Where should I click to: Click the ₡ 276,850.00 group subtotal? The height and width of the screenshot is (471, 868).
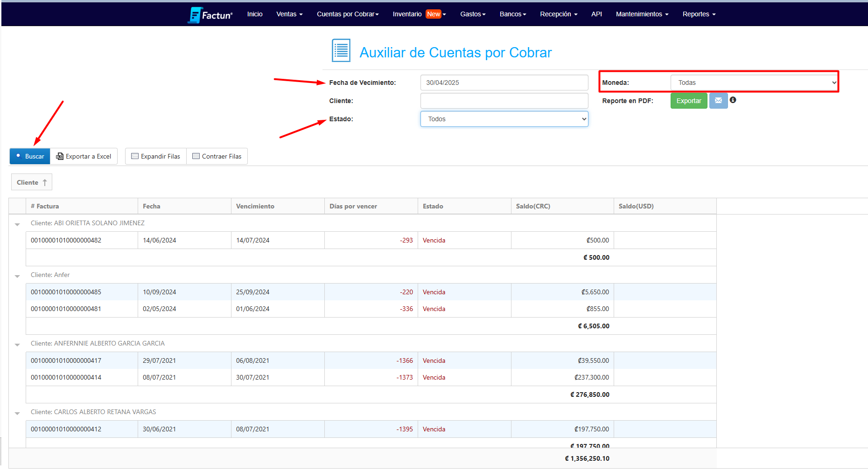(x=590, y=395)
